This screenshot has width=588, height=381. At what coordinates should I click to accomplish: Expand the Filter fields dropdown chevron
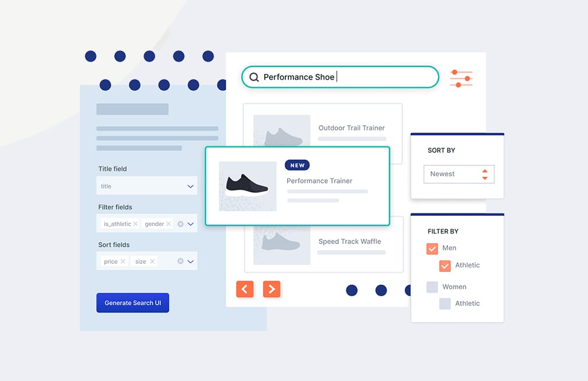click(191, 224)
